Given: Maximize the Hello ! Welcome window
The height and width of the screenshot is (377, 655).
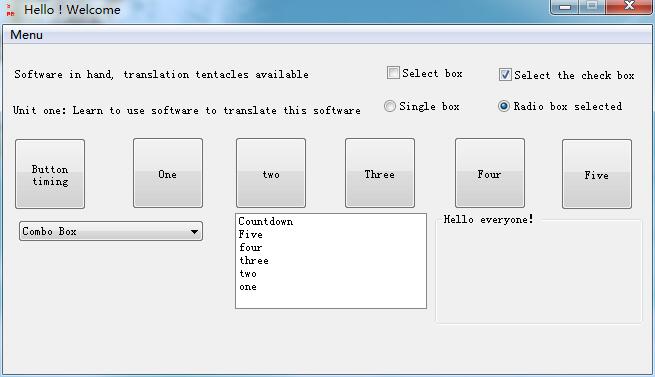Looking at the screenshot, I should tap(592, 7).
